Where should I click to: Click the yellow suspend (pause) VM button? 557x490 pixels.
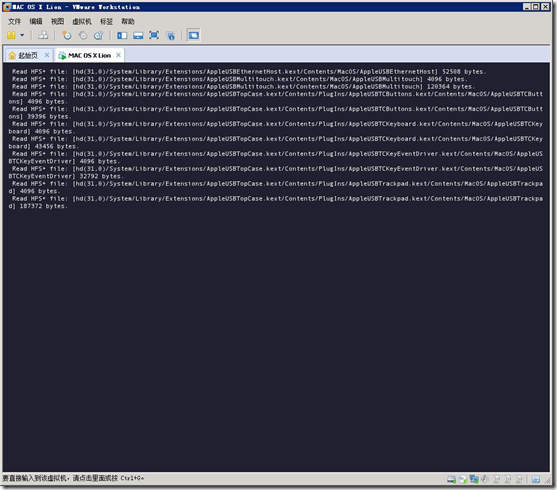point(11,35)
